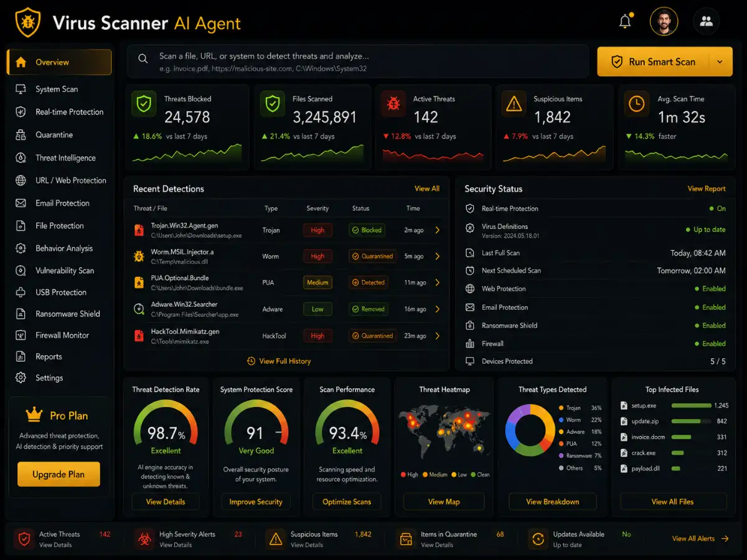Click the payload.dll file entry
The width and height of the screenshot is (747, 560).
coord(674,469)
